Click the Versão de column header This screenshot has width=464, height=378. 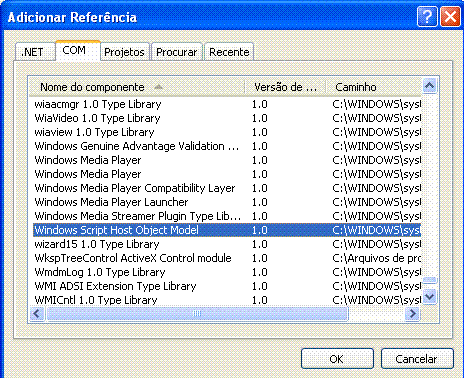click(x=285, y=87)
